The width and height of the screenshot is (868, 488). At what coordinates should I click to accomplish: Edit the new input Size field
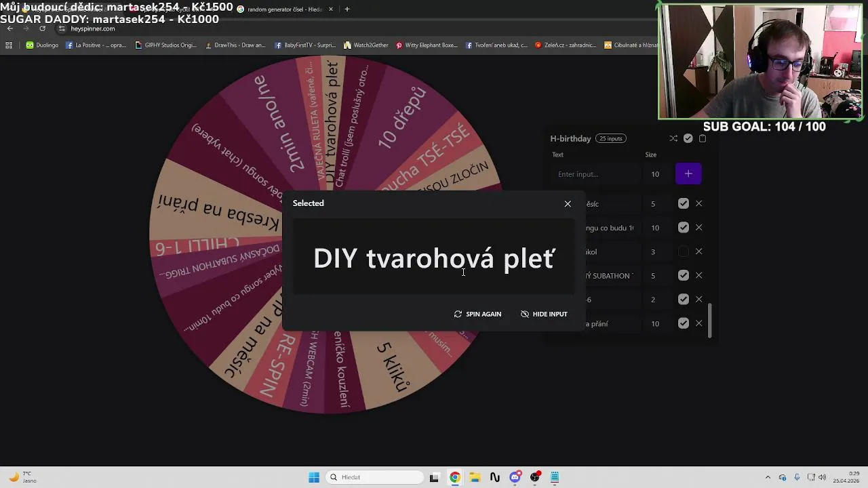[656, 174]
